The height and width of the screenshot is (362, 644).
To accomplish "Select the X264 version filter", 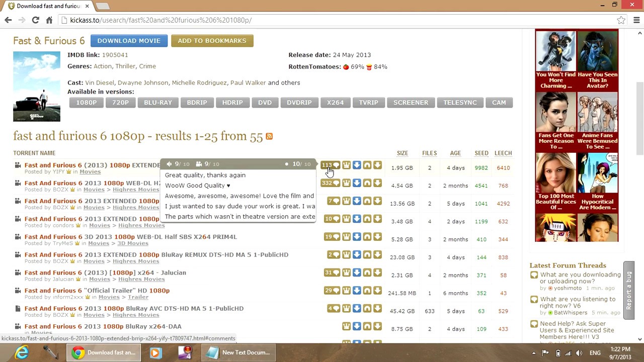I will pyautogui.click(x=335, y=103).
